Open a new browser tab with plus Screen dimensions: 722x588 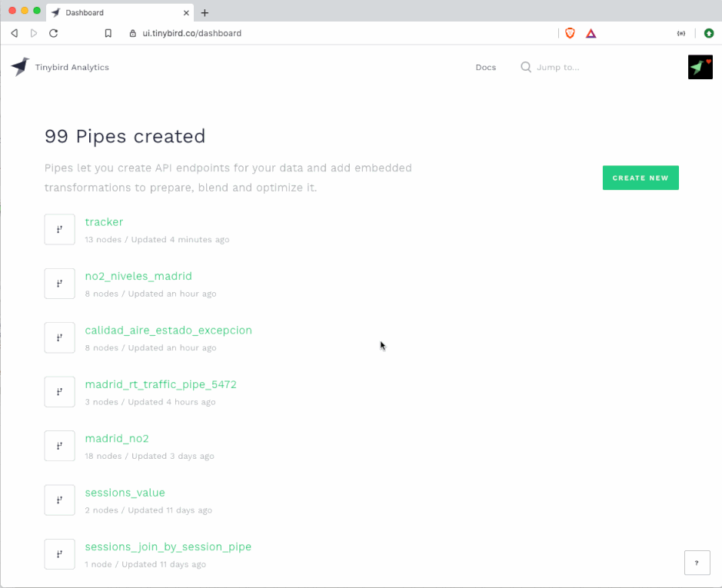(x=205, y=13)
